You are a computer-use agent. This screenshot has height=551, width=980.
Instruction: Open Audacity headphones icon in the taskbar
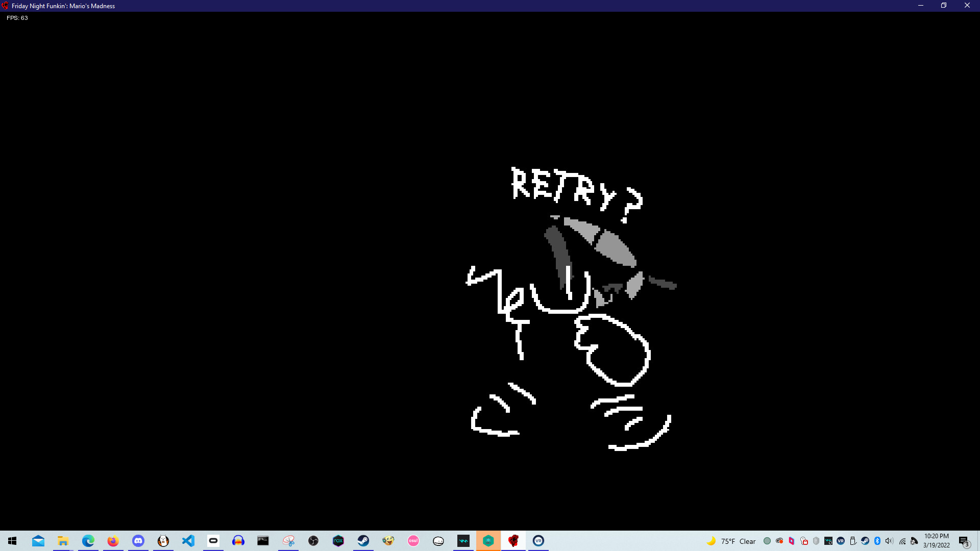coord(238,541)
